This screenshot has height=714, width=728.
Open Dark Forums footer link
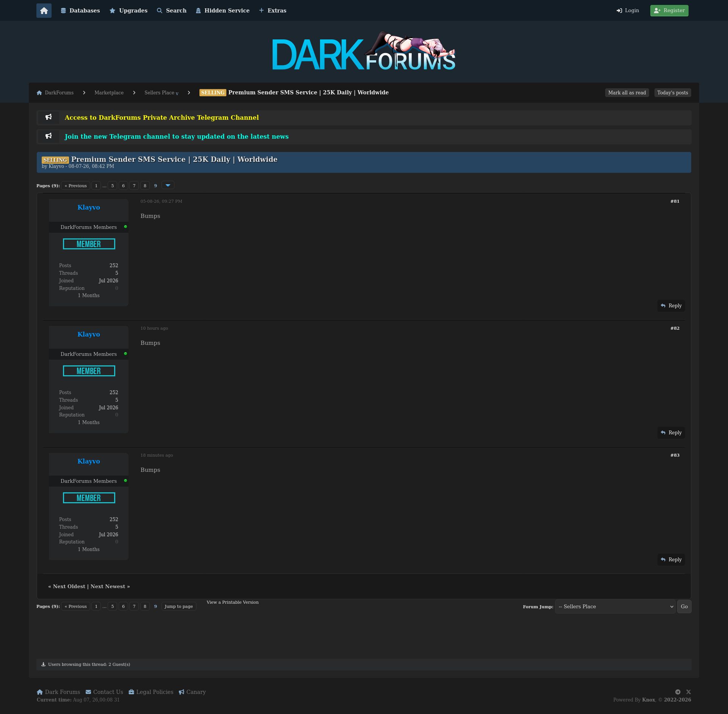click(58, 692)
